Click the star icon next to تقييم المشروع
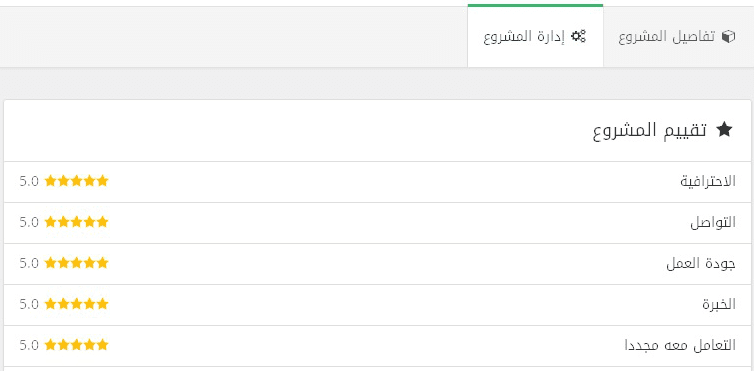 pyautogui.click(x=724, y=129)
